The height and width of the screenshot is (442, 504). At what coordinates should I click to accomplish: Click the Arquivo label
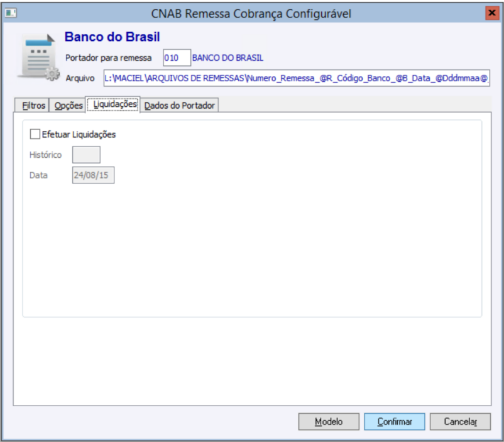coord(80,78)
